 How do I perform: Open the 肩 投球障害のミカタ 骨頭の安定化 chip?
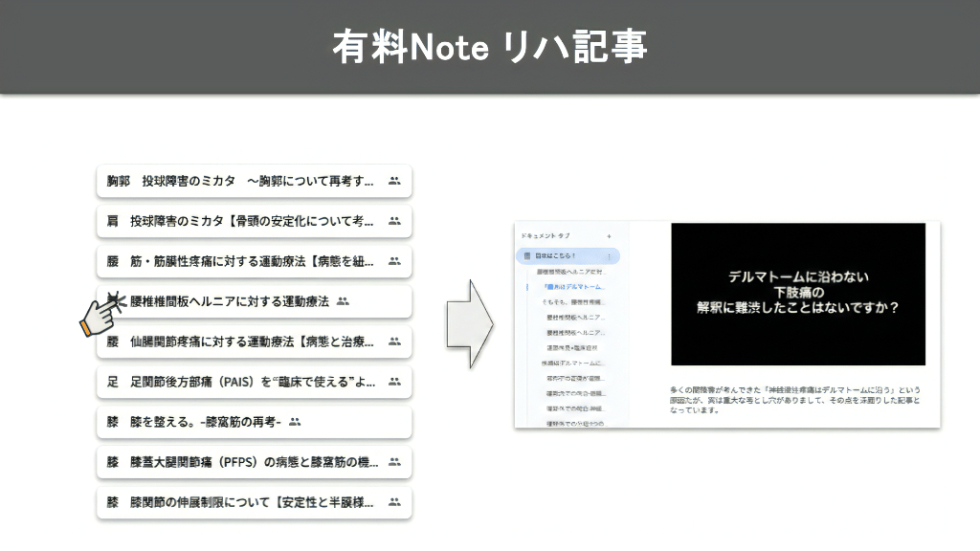click(255, 221)
